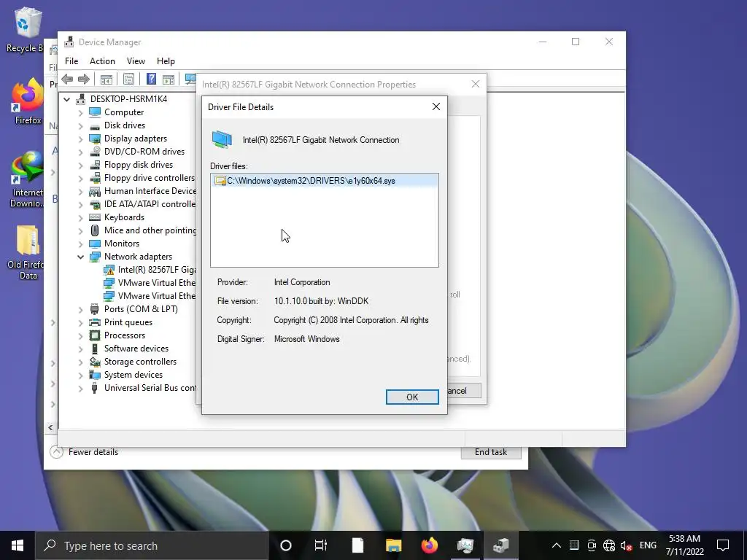The image size is (747, 560).
Task: Click the partially hidden Cancel button
Action: 464,391
